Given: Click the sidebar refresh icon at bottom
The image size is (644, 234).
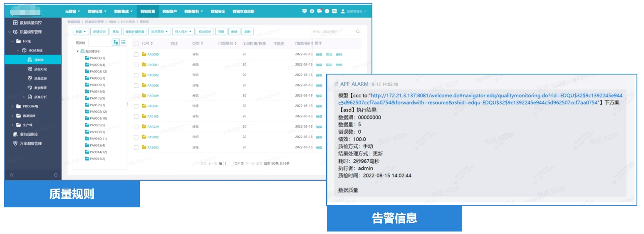Looking at the screenshot, I should point(56,175).
